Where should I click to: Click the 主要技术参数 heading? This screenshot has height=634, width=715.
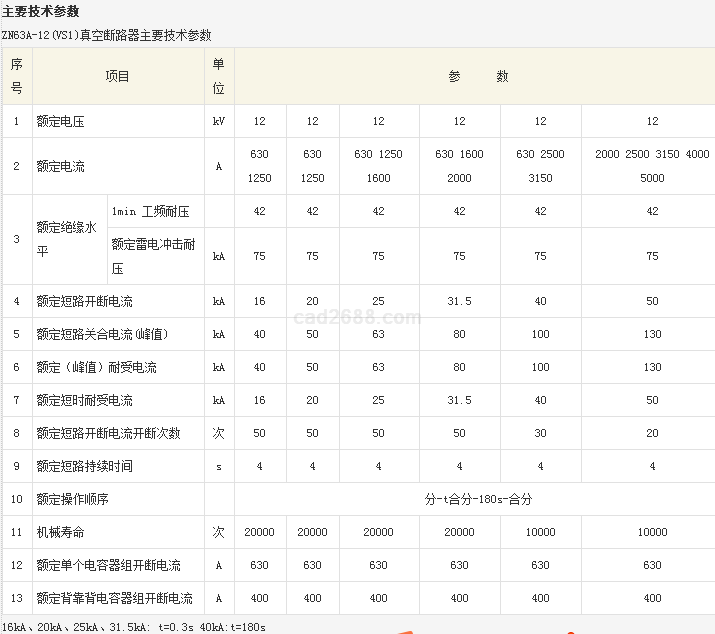40,11
